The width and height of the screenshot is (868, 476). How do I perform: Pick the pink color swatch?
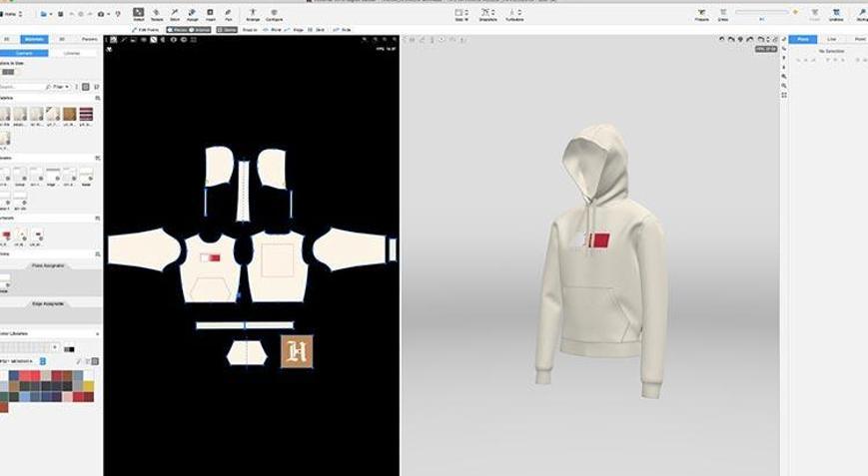[67, 396]
